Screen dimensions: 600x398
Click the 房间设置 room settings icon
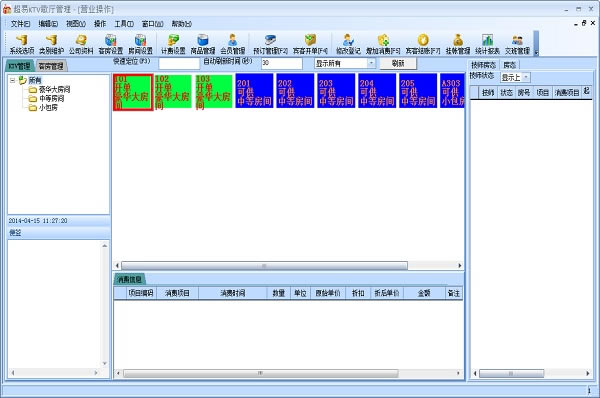pos(140,44)
